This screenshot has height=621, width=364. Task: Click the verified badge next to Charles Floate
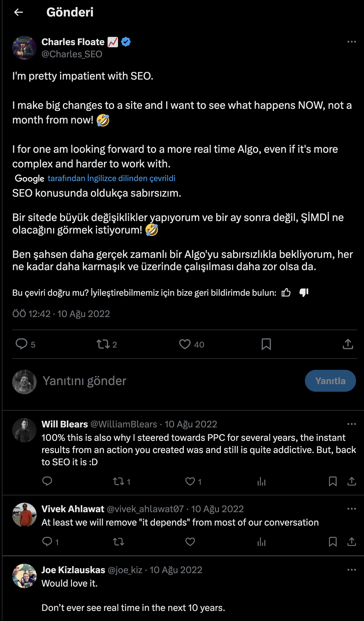coord(125,42)
